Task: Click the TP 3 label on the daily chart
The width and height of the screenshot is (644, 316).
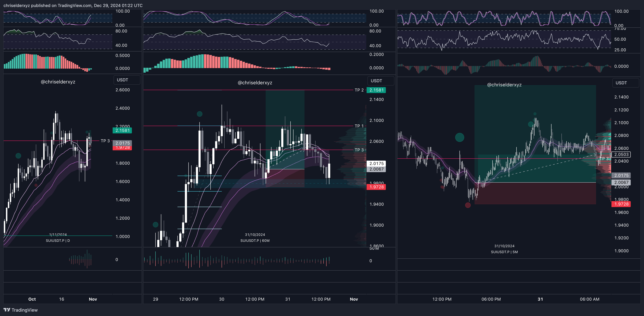Action: tap(105, 141)
